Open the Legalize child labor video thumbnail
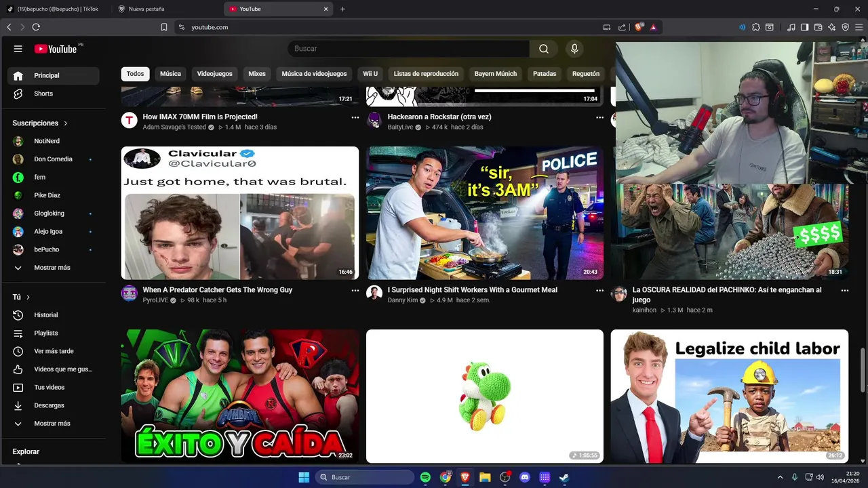The height and width of the screenshot is (488, 868). pyautogui.click(x=729, y=396)
